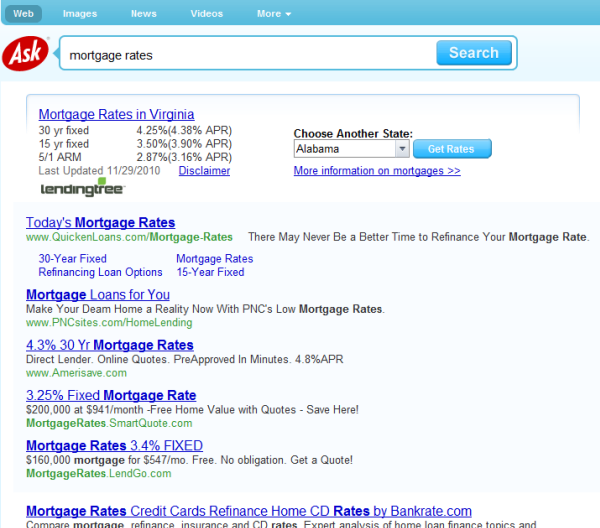Image resolution: width=600 pixels, height=528 pixels.
Task: Expand the More menu
Action: pos(274,14)
